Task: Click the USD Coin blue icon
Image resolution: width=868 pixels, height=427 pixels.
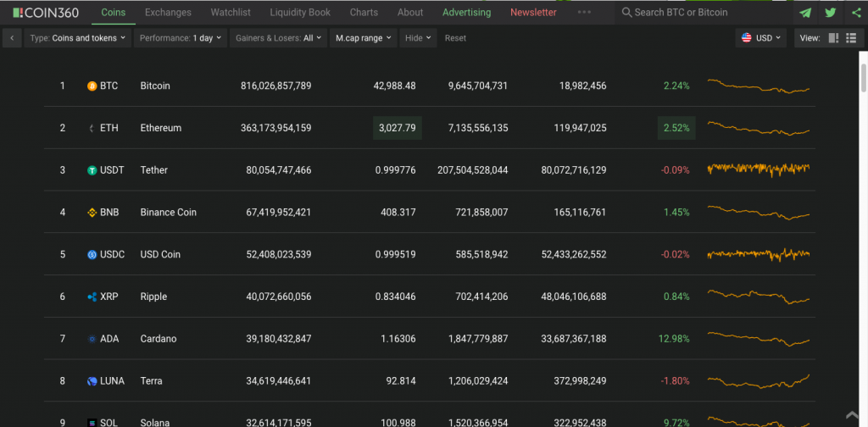Action: coord(92,254)
